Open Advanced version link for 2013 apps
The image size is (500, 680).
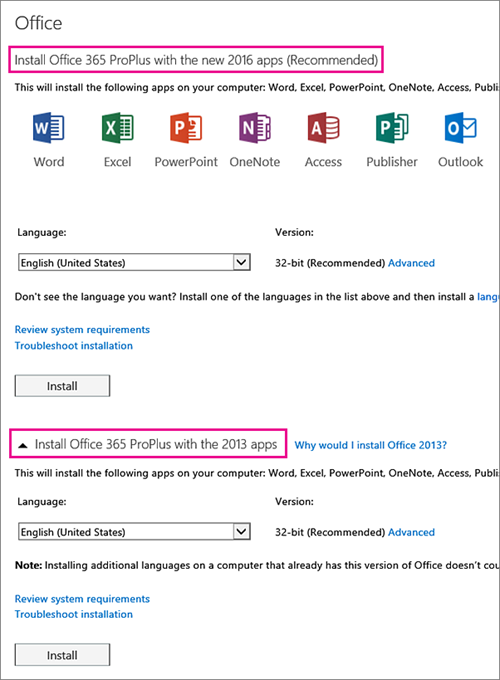[x=411, y=532]
